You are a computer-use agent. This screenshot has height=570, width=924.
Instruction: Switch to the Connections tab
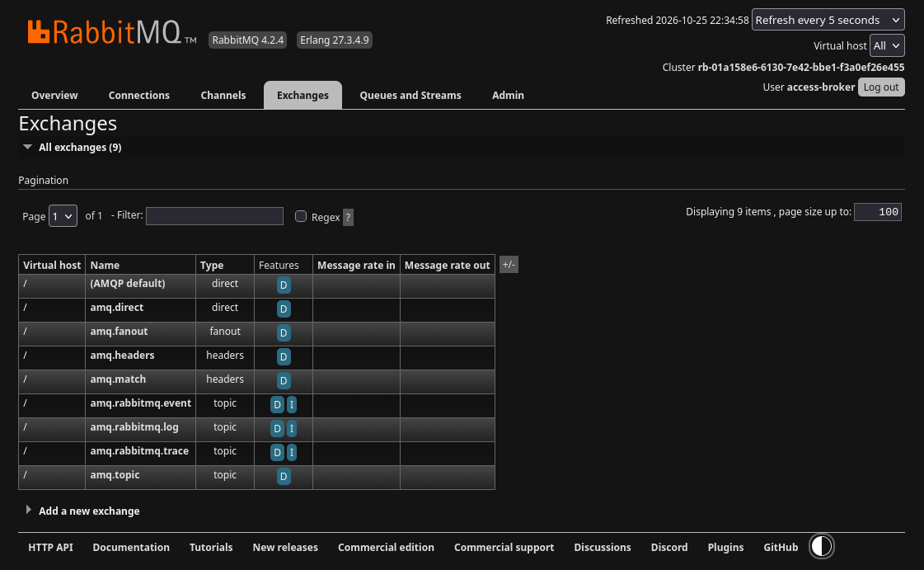point(139,95)
